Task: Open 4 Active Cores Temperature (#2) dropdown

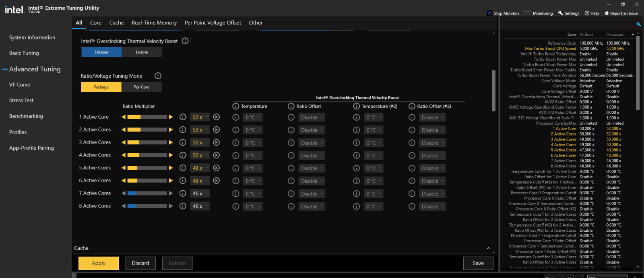Action: tap(374, 156)
